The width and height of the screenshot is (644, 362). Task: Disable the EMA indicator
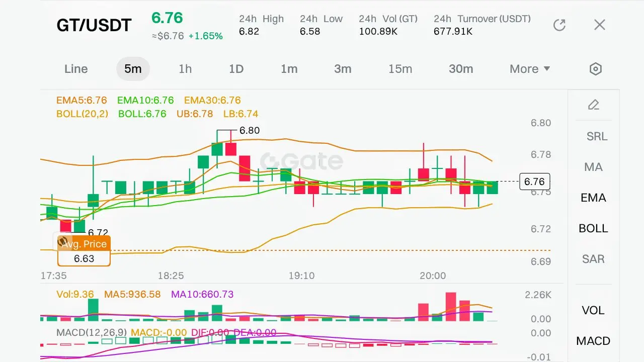(594, 198)
